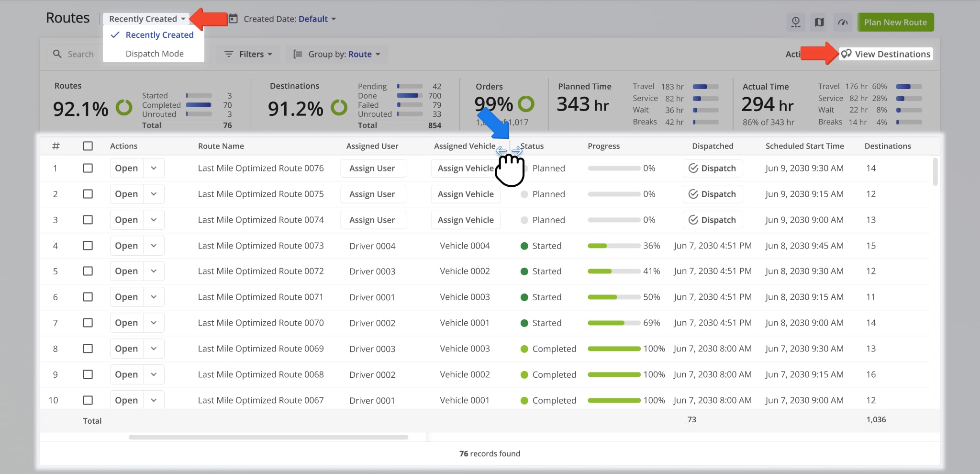Click inside the Search input field

pos(81,54)
